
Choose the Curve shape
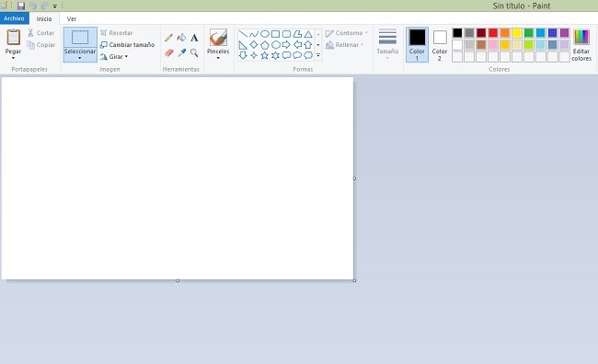click(x=254, y=34)
